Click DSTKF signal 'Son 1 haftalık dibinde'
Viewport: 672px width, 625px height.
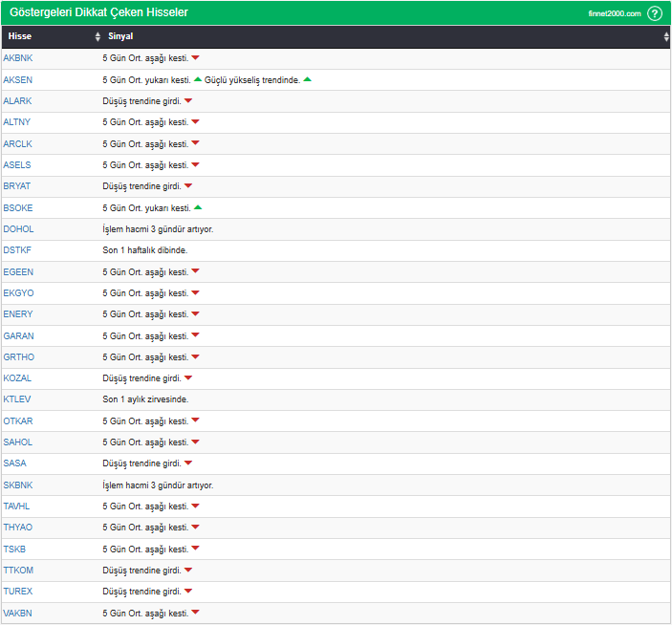(144, 250)
